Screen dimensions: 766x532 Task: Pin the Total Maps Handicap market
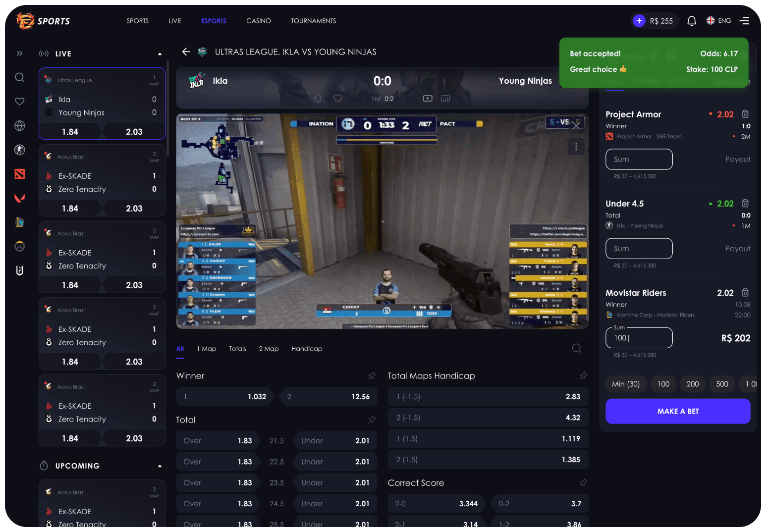[583, 376]
